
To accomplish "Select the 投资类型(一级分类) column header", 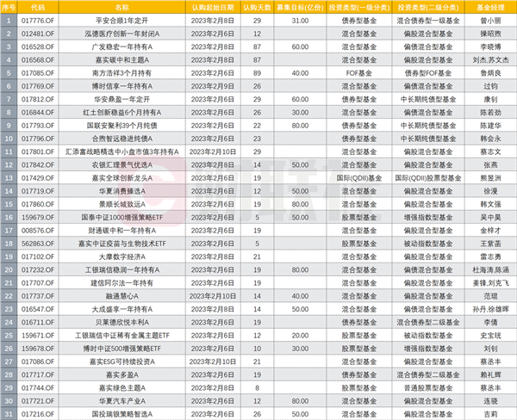I will coord(359,7).
